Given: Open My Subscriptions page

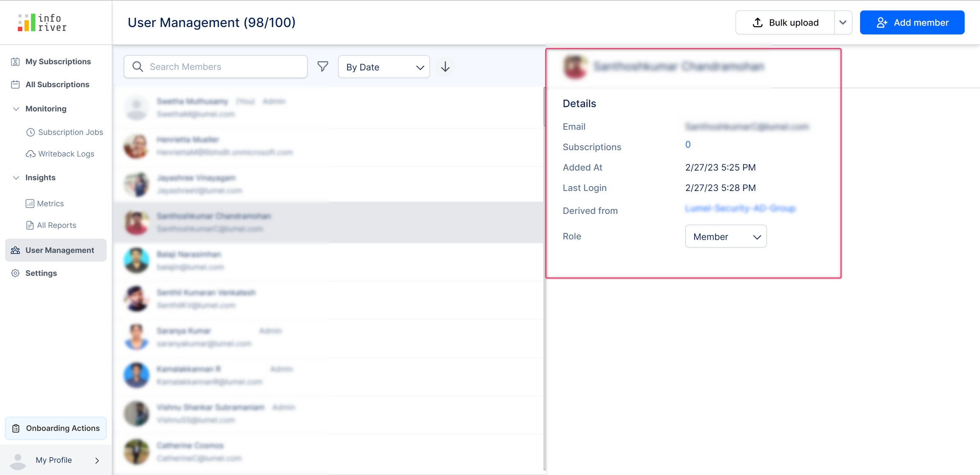Looking at the screenshot, I should [58, 62].
